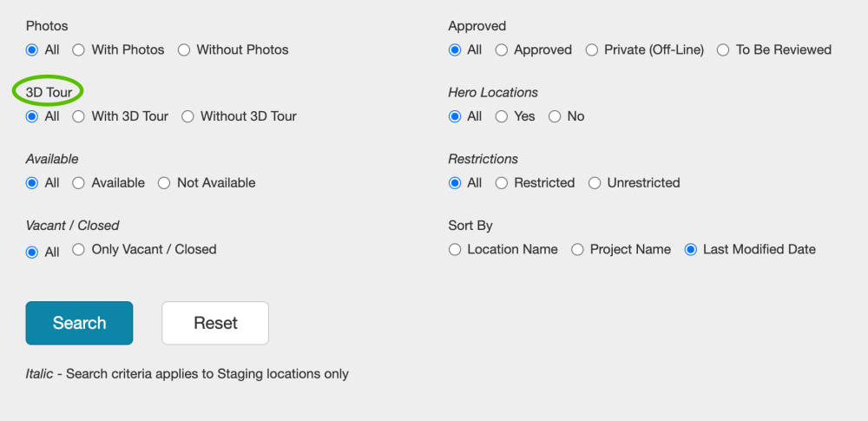868x421 pixels.
Task: Select the With Photos radio option
Action: pyautogui.click(x=78, y=50)
